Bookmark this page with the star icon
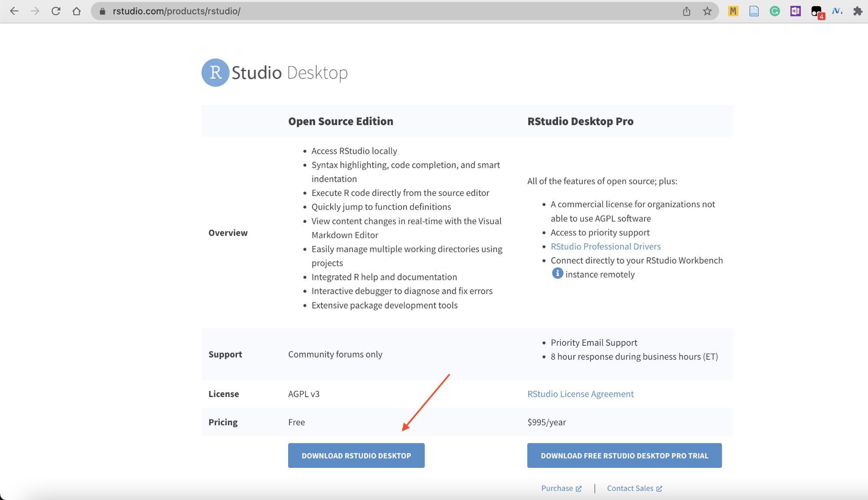The width and height of the screenshot is (868, 500). coord(707,11)
